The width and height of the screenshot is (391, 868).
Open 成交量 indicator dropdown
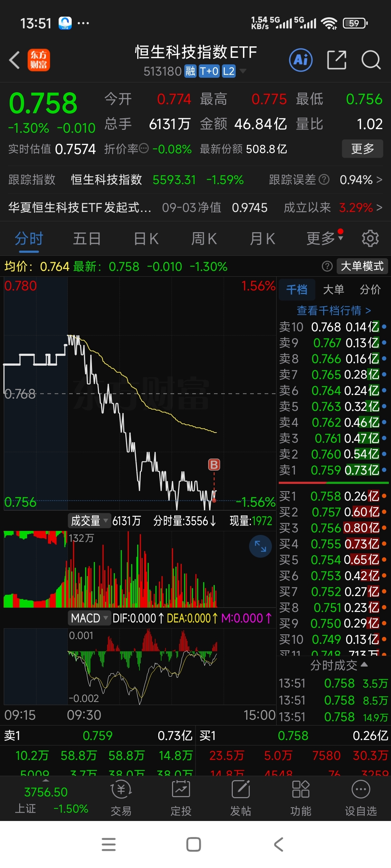(x=89, y=521)
